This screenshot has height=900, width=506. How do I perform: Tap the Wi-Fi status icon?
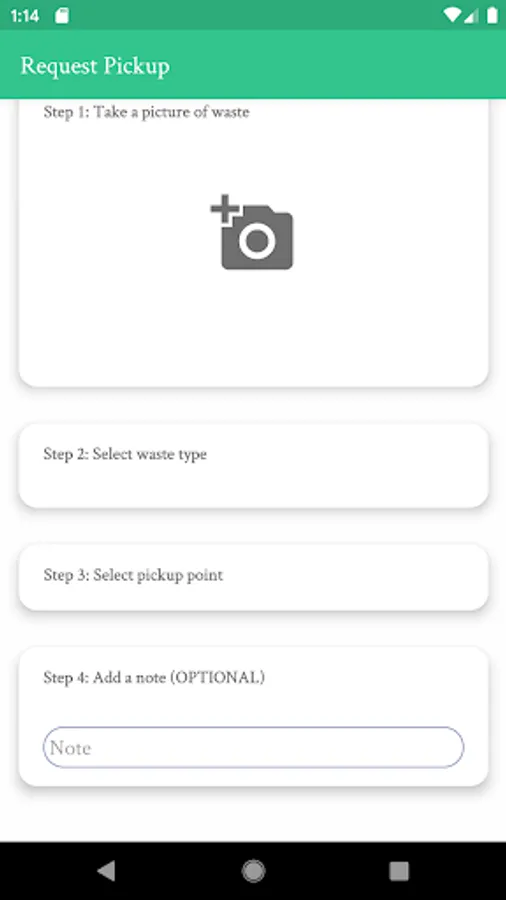coord(452,15)
